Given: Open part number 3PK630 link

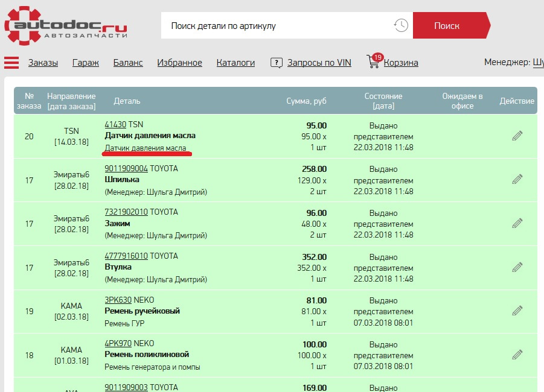Looking at the screenshot, I should 118,300.
